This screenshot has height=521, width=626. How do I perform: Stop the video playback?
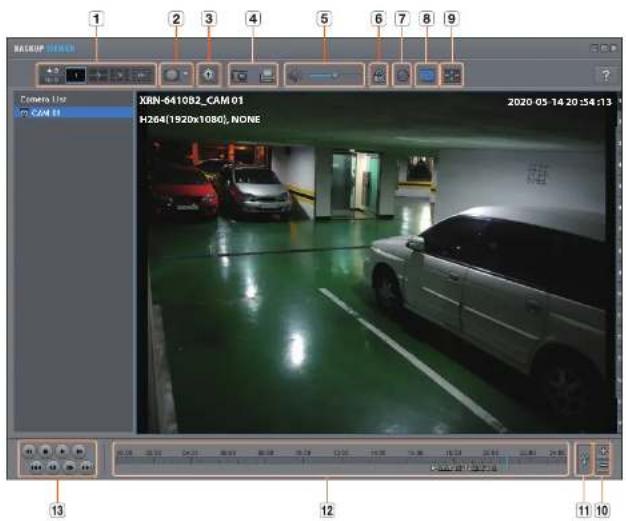pos(46,451)
